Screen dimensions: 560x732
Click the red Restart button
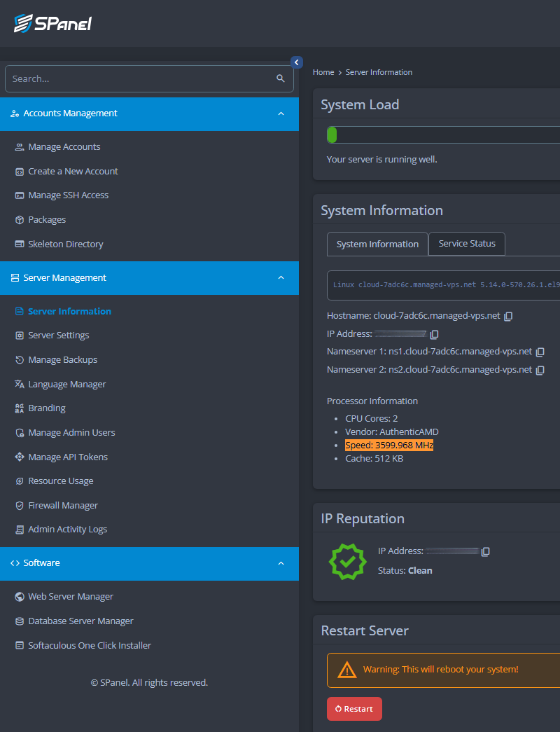point(354,709)
